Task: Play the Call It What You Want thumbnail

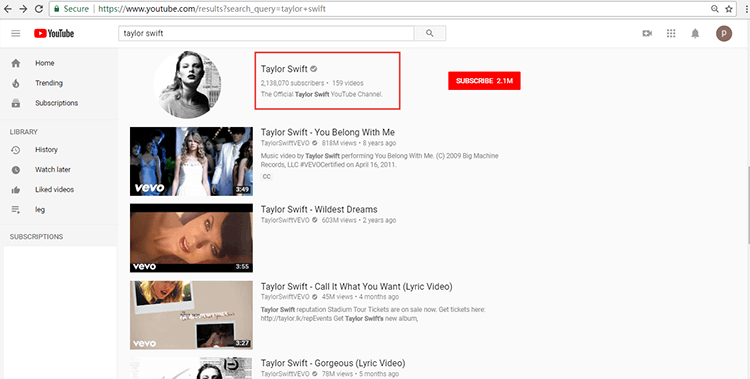Action: [191, 315]
